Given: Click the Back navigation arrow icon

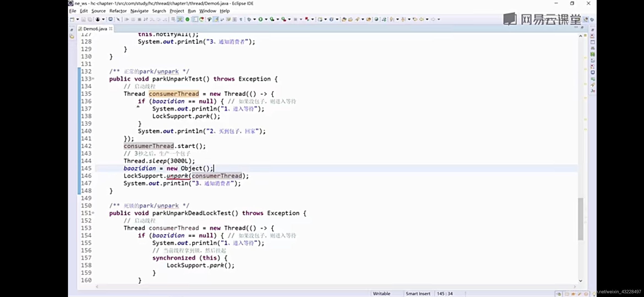Looking at the screenshot, I should pyautogui.click(x=421, y=19).
